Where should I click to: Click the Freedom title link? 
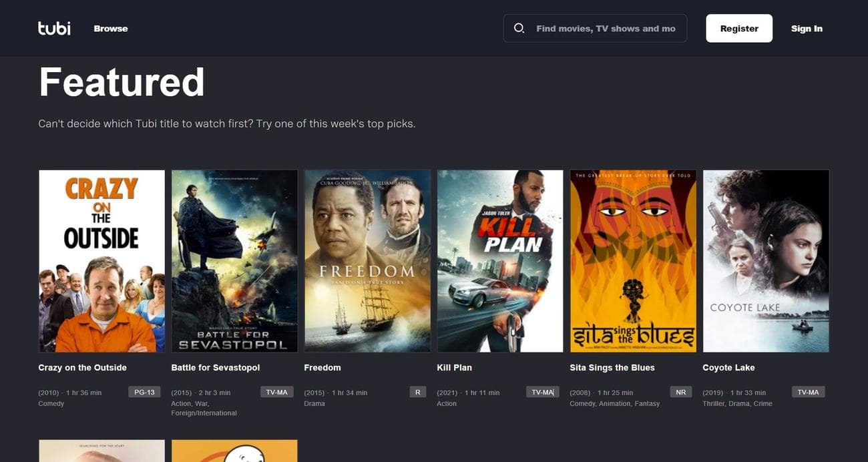(x=322, y=367)
